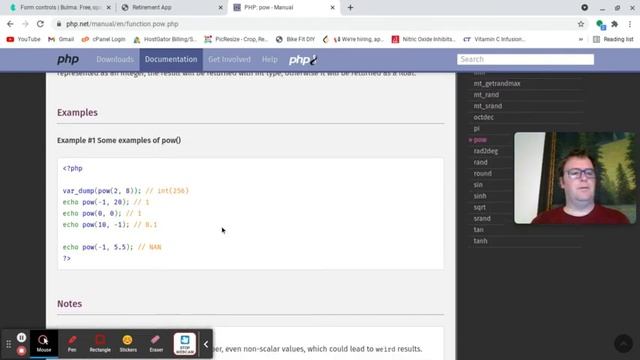Open the Gmail bookmark
The image size is (640, 360).
61,39
